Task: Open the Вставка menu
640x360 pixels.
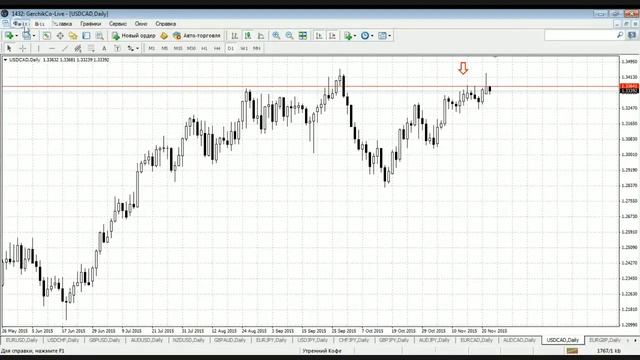Action: 63,24
